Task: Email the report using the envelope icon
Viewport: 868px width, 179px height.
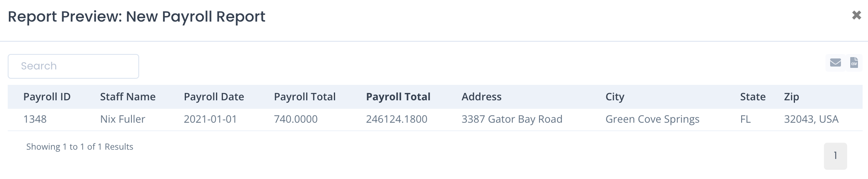Action: pyautogui.click(x=835, y=62)
